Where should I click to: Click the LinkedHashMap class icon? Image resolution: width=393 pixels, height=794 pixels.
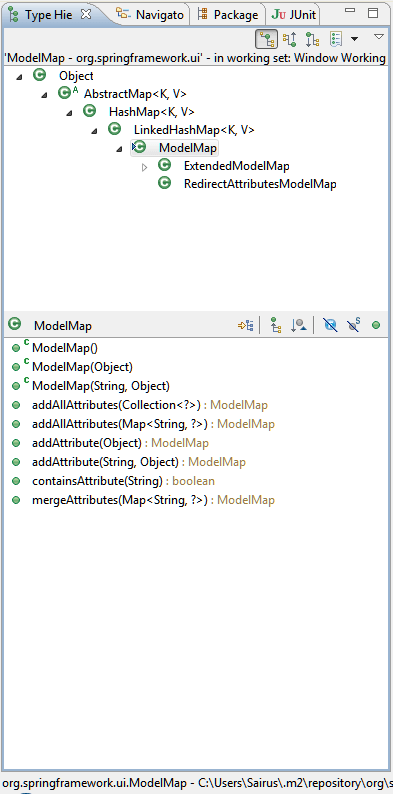(x=114, y=129)
